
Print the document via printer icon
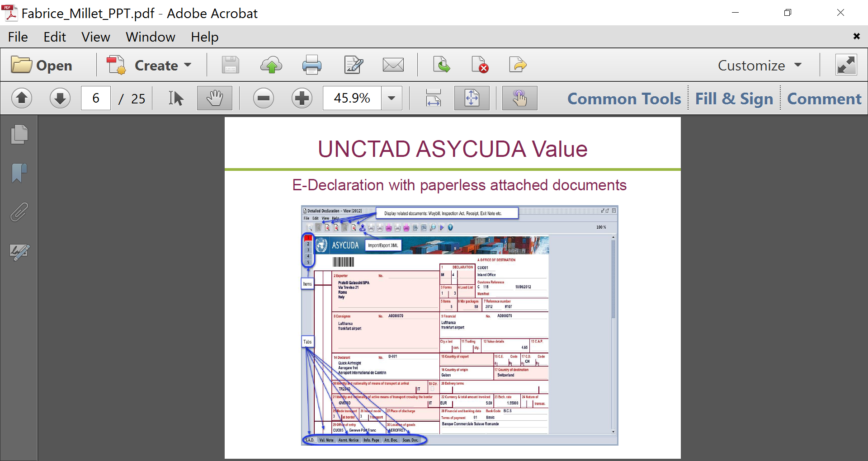click(311, 65)
